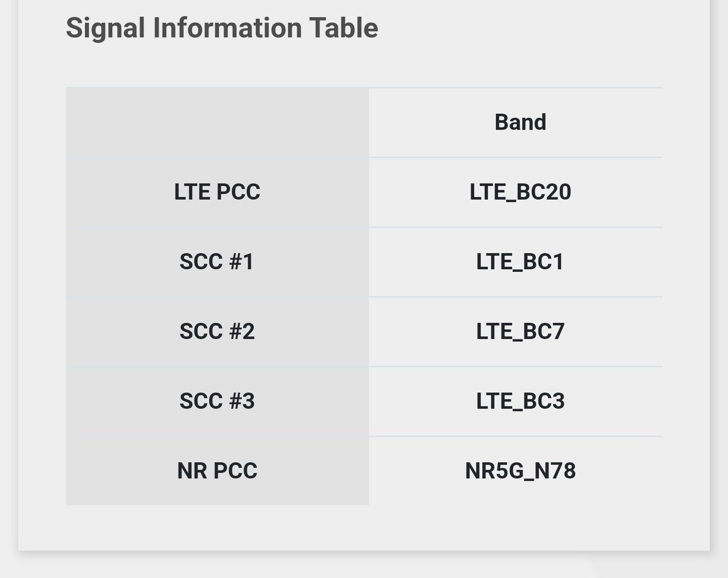Click the word "Signal" in the heading
The height and width of the screenshot is (578, 728).
click(105, 28)
